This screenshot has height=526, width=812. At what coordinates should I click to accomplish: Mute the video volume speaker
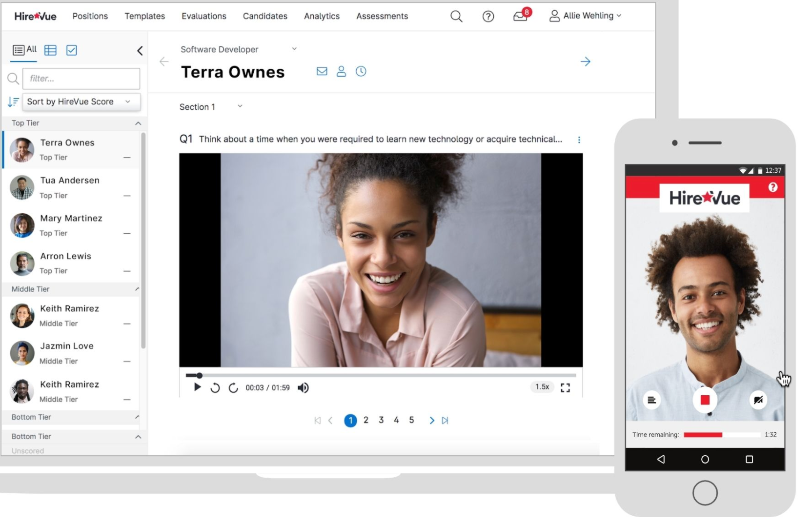pyautogui.click(x=303, y=387)
